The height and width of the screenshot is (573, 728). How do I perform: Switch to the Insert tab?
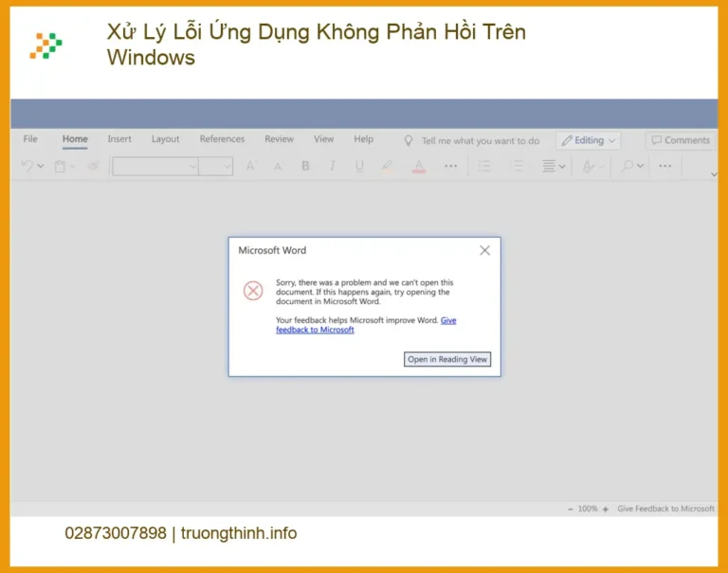(119, 138)
